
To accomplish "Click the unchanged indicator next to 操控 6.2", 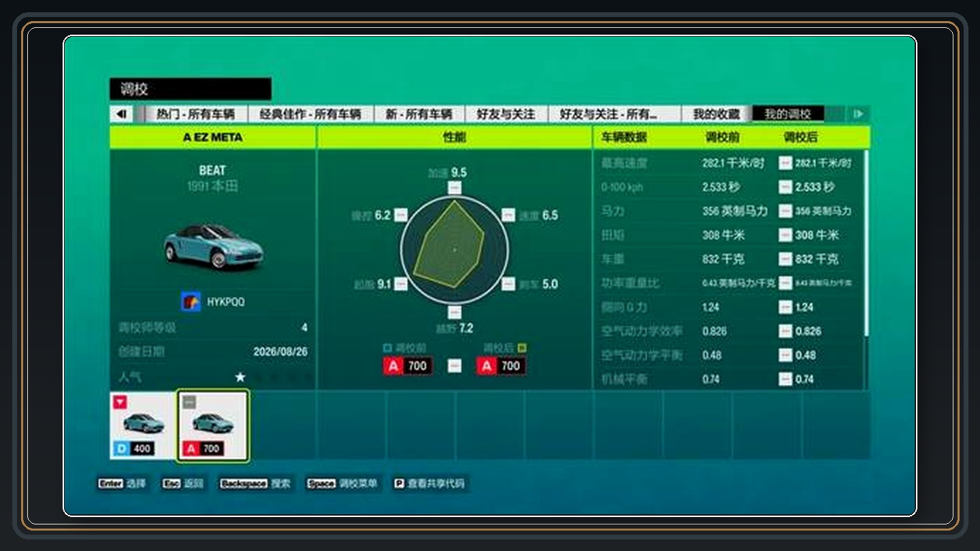I will pyautogui.click(x=401, y=215).
